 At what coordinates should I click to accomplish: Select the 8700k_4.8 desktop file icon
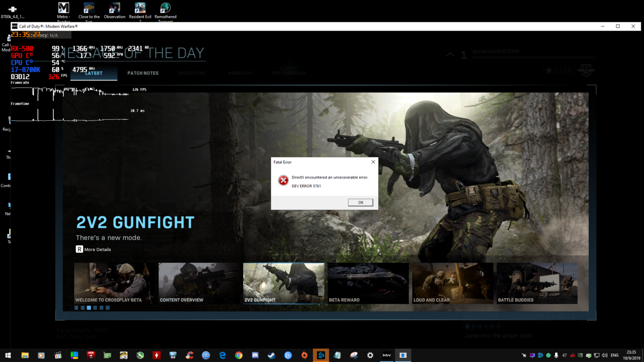[x=13, y=12]
